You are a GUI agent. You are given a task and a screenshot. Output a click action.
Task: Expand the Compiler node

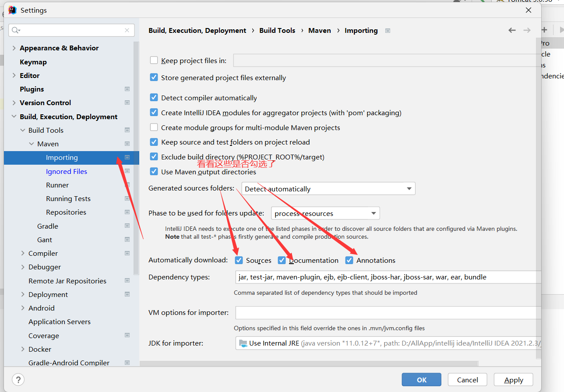pos(23,253)
